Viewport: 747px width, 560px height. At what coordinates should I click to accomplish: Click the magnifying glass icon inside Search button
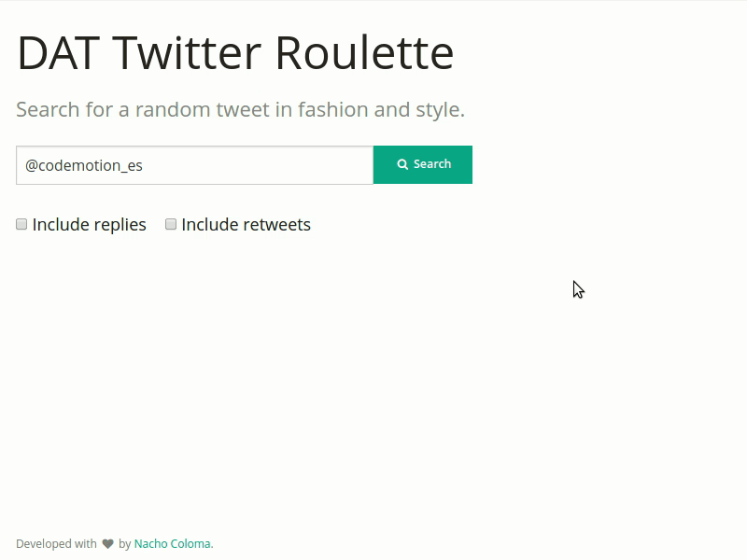point(403,164)
